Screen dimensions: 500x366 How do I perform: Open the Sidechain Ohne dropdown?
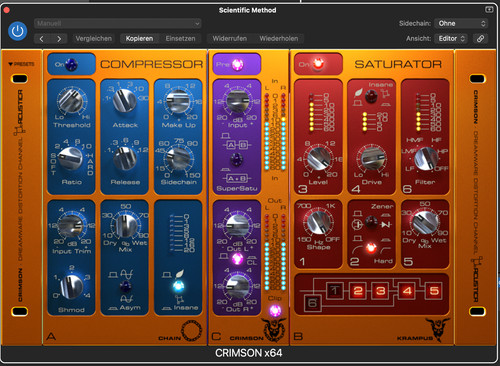click(x=461, y=23)
